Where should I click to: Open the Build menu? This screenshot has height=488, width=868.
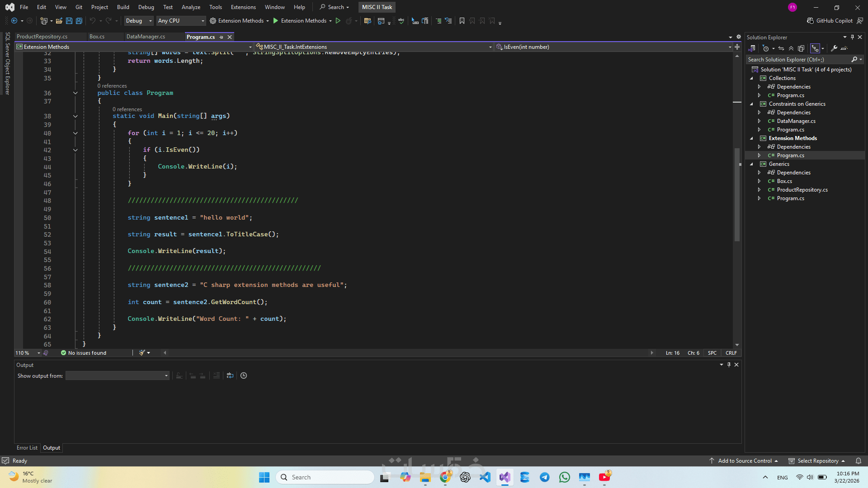tap(123, 7)
